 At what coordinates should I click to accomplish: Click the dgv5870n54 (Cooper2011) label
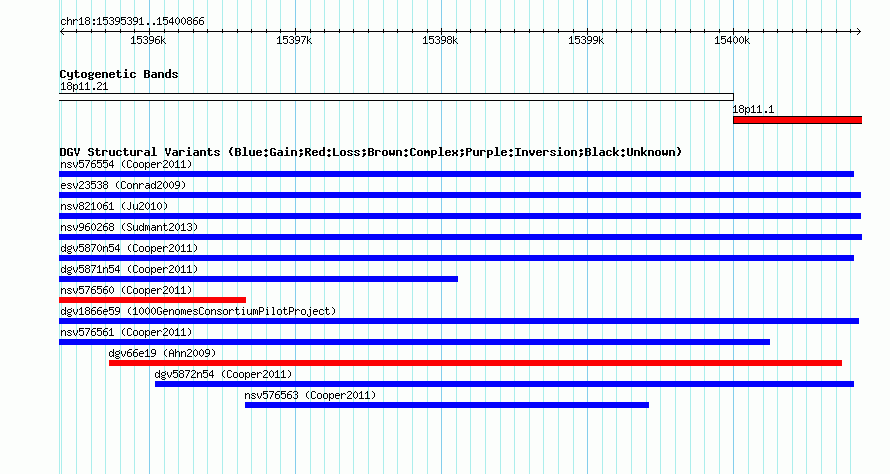tap(129, 249)
